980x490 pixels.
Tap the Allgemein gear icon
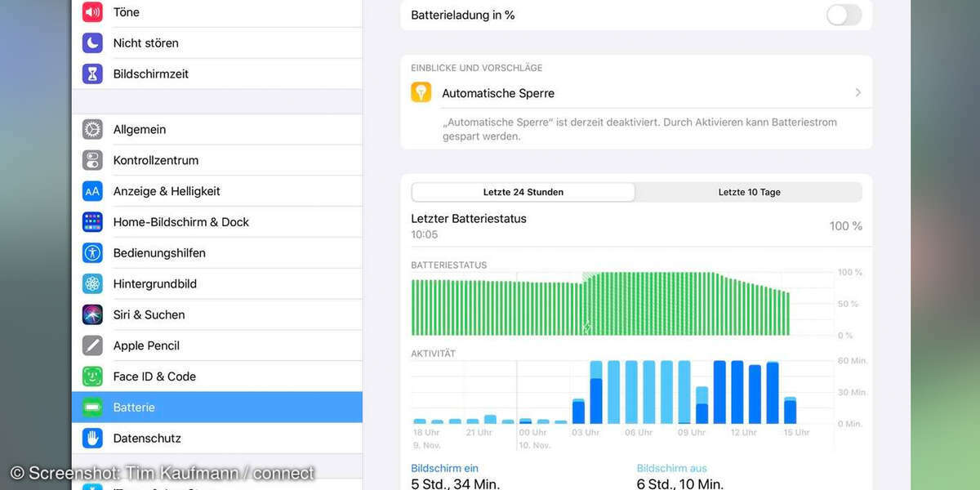point(92,129)
